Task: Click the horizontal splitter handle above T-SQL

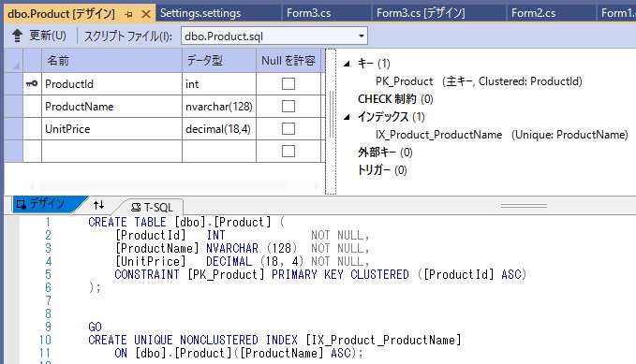Action: click(524, 206)
